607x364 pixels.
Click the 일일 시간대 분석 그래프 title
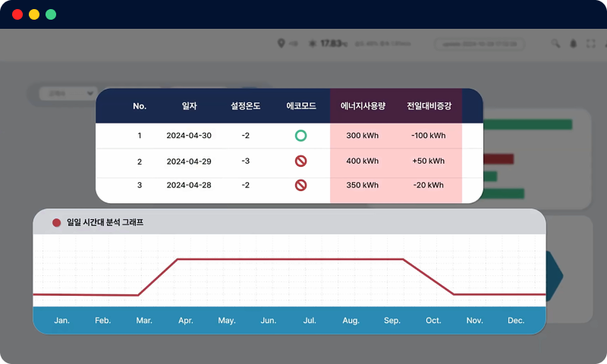click(x=105, y=222)
